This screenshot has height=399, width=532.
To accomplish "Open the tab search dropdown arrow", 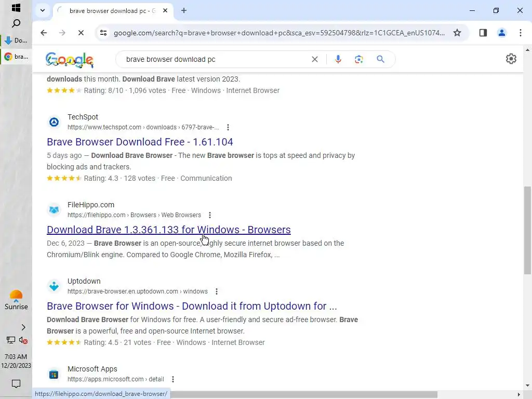I will coord(43,10).
